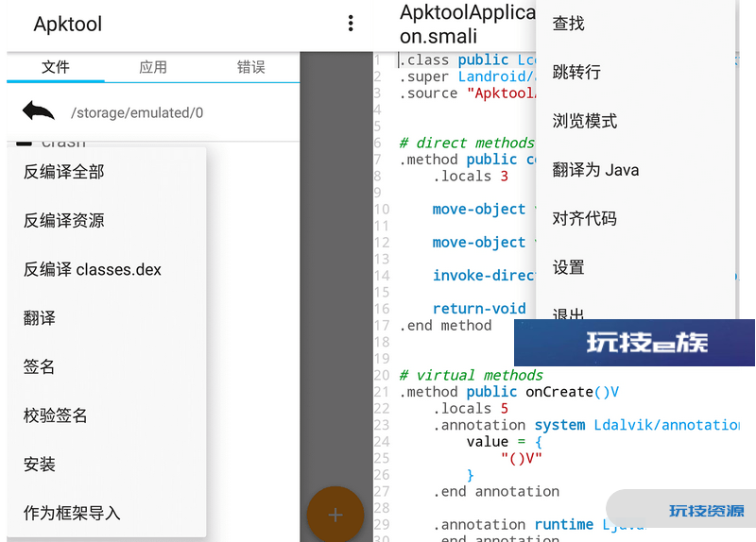Select 签名 to sign the APK

coord(107,366)
